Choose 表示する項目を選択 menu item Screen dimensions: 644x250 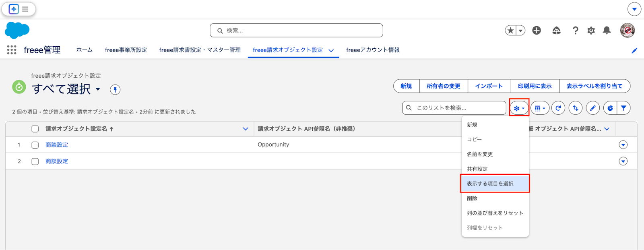point(495,184)
